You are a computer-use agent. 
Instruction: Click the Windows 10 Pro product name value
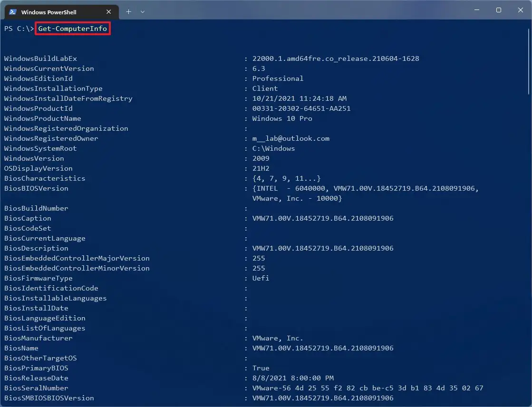click(282, 118)
